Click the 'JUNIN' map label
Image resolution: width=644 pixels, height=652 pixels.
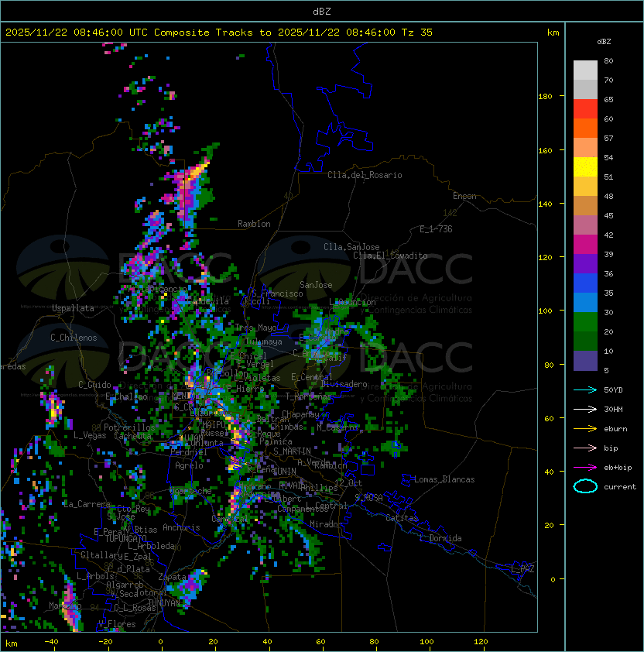pos(285,471)
